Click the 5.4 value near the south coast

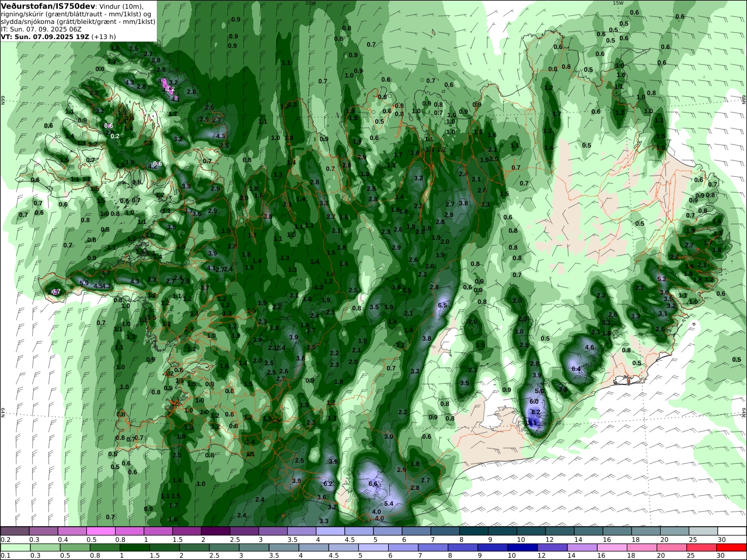pyautogui.click(x=389, y=504)
